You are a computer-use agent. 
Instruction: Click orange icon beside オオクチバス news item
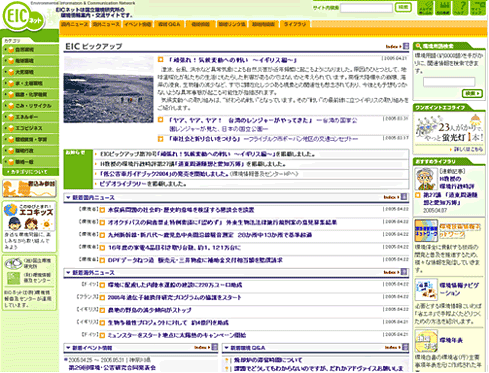pos(102,223)
